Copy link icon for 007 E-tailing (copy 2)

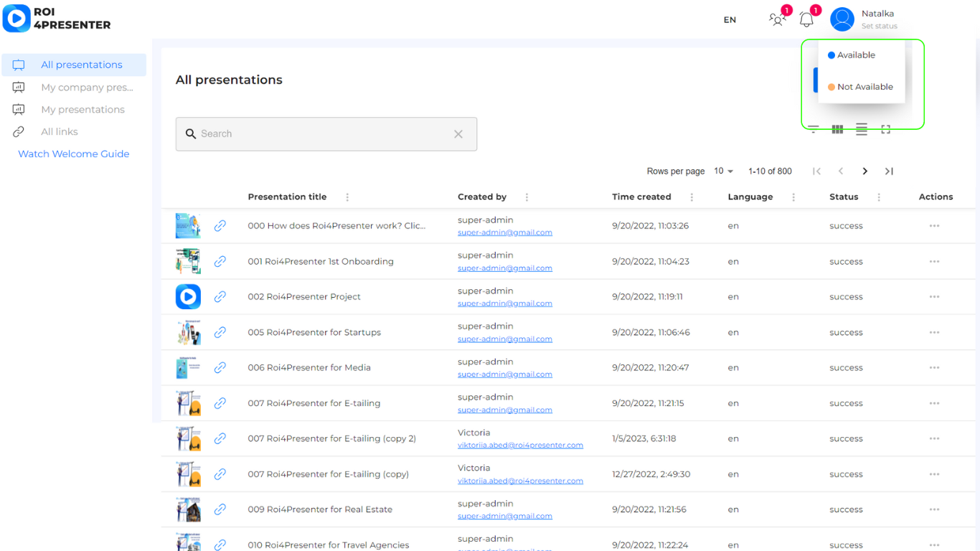click(x=220, y=438)
